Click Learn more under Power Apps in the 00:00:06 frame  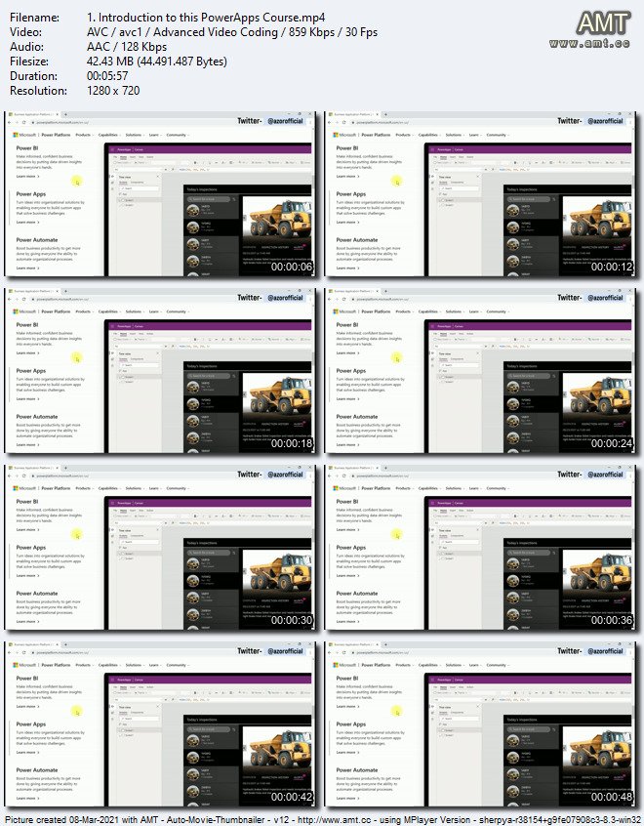point(27,223)
